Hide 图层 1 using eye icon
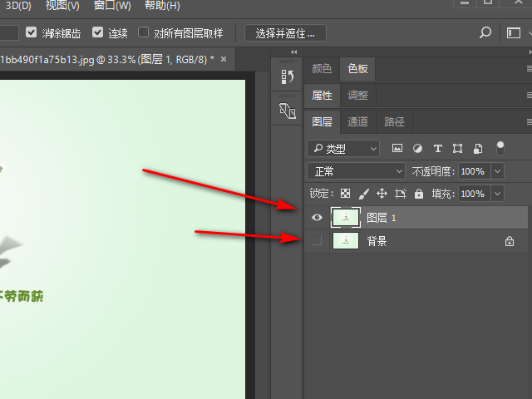The width and height of the screenshot is (532, 399). coord(317,217)
